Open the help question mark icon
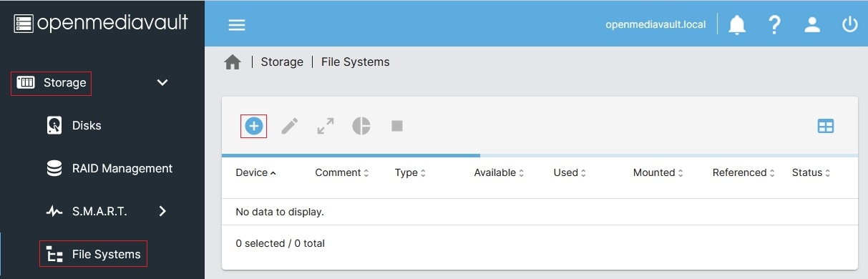Image resolution: width=868 pixels, height=279 pixels. (x=774, y=25)
